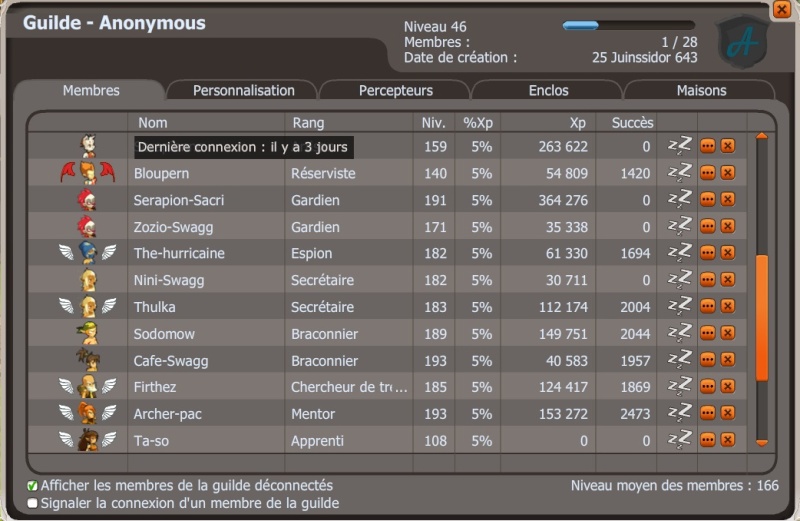Kick Zozio-Swagg from the guild
Screen dimensions: 800x521
click(x=728, y=226)
